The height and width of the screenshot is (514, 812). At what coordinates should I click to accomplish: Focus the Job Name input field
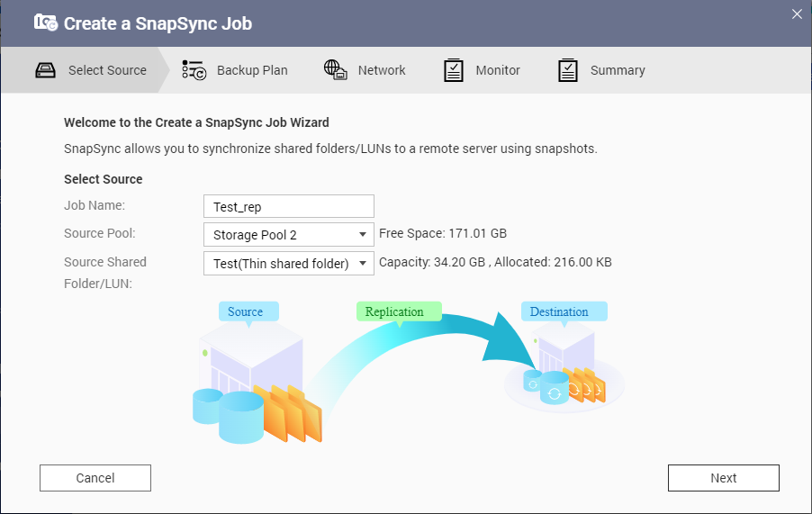(x=288, y=206)
